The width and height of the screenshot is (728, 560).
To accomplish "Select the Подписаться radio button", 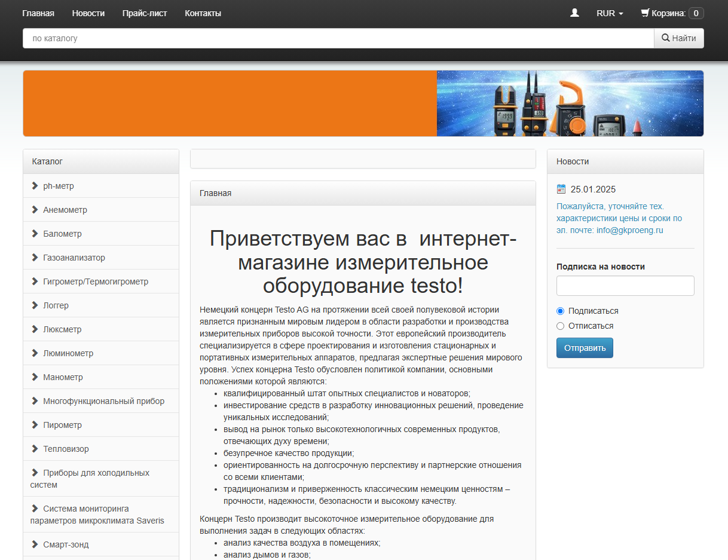I will [x=560, y=311].
